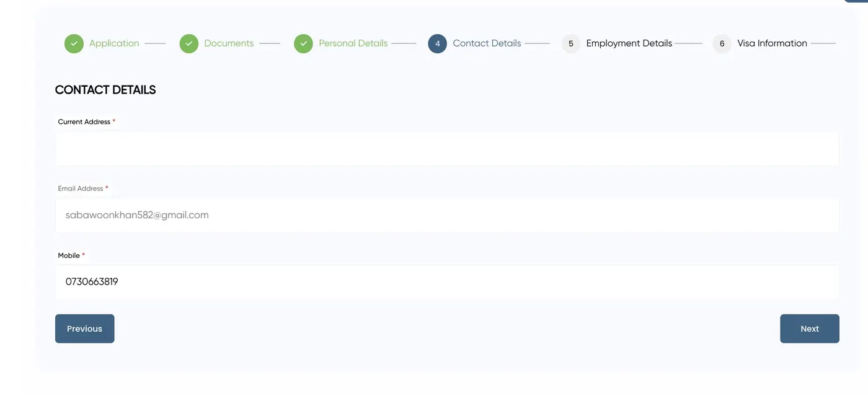This screenshot has height=395, width=868.
Task: Select the Contact Details step label
Action: [487, 43]
